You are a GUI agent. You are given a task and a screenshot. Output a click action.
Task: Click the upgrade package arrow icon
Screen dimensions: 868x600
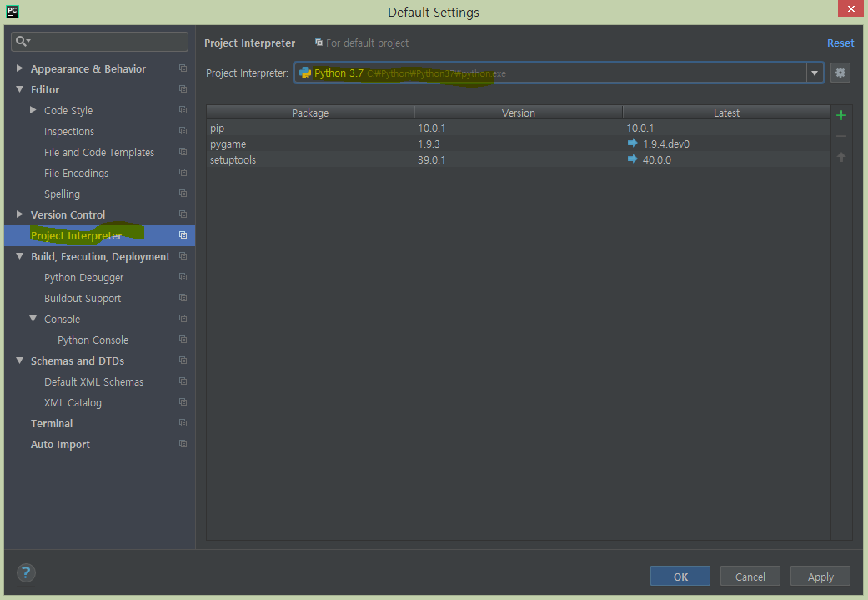pyautogui.click(x=840, y=158)
